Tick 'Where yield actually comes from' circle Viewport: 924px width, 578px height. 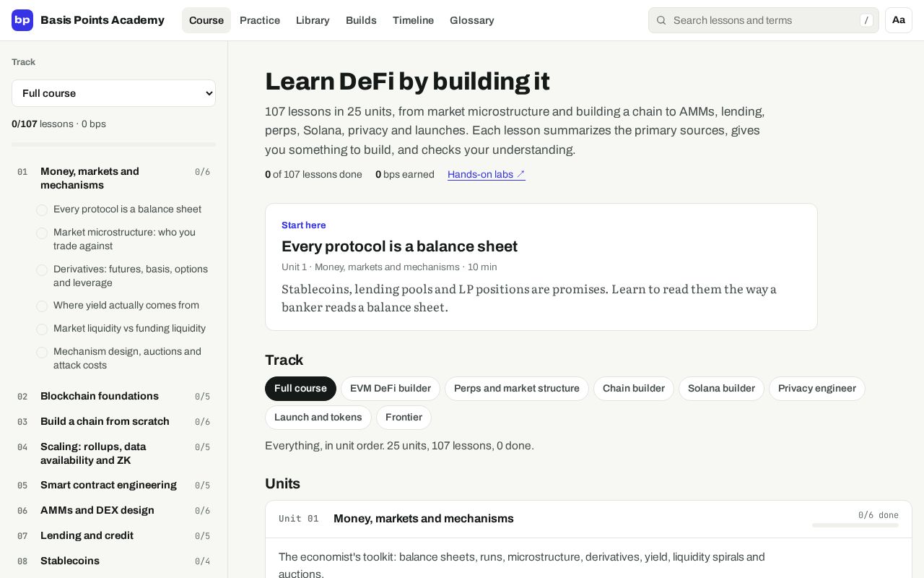pos(42,306)
